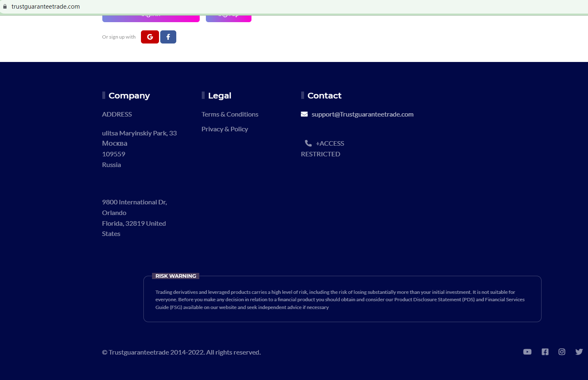588x380 pixels.
Task: Click the Legal section heading
Action: (x=219, y=96)
